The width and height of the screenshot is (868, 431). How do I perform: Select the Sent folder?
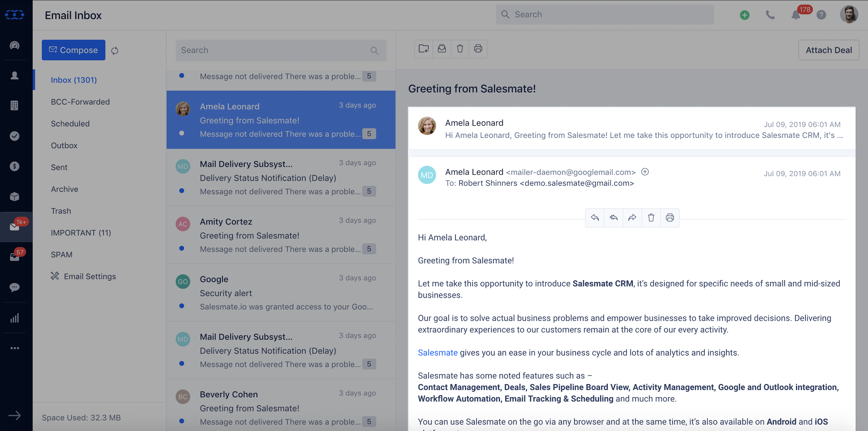[x=59, y=167]
